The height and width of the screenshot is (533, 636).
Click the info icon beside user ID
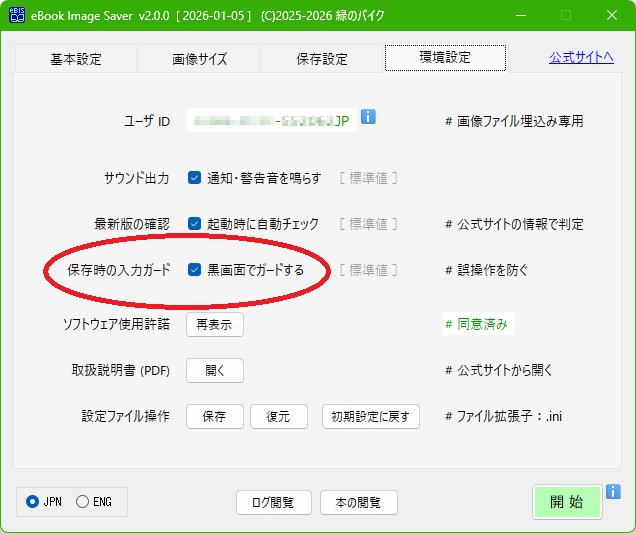tap(368, 118)
